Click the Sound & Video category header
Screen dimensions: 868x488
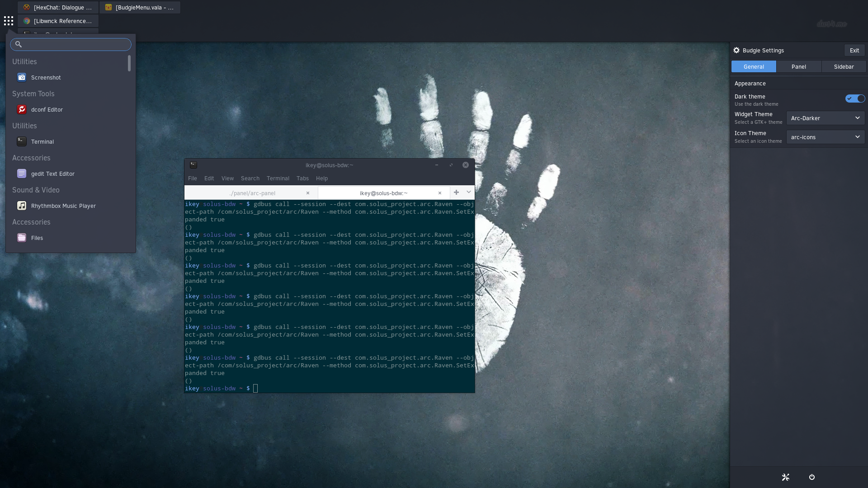pyautogui.click(x=36, y=190)
